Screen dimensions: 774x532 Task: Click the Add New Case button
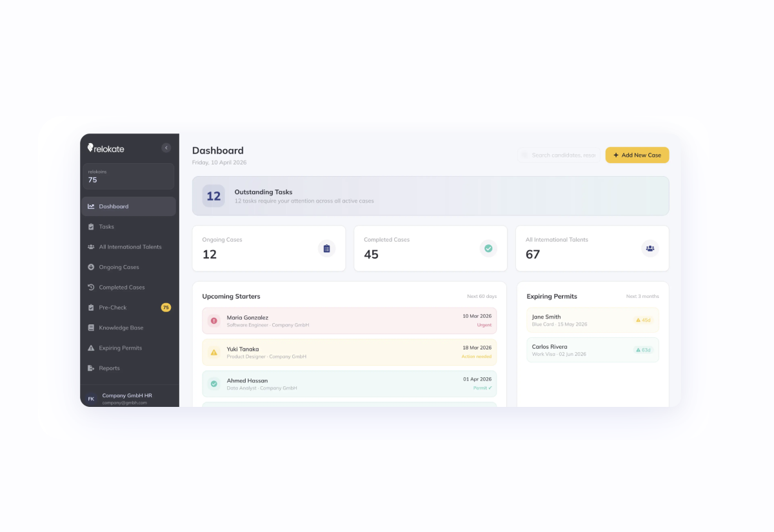tap(637, 155)
